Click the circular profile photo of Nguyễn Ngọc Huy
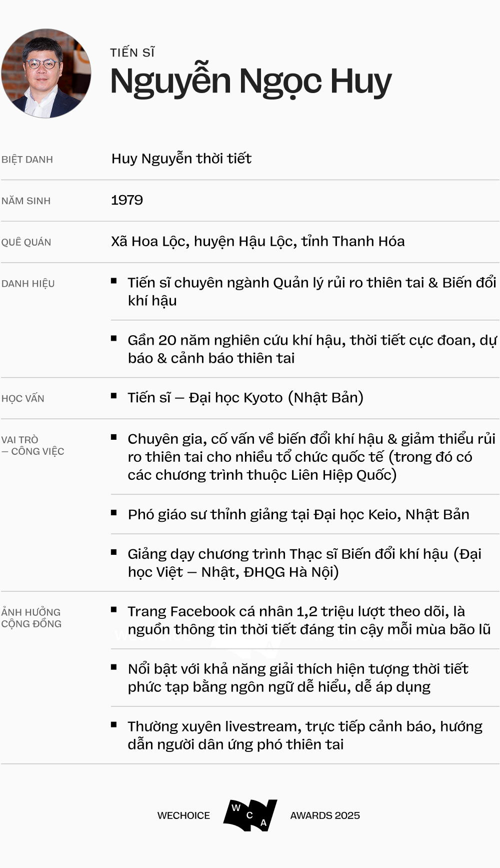500x868 pixels. [46, 74]
